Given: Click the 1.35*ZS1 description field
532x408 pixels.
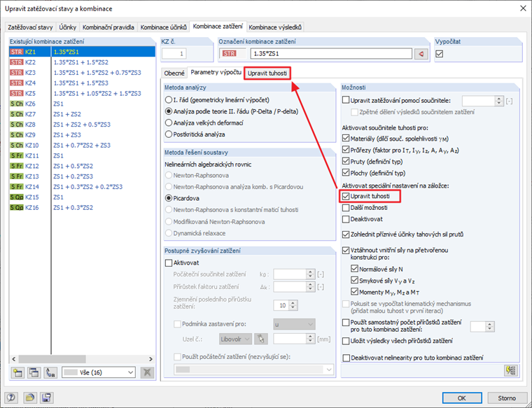Looking at the screenshot, I should click(x=331, y=54).
